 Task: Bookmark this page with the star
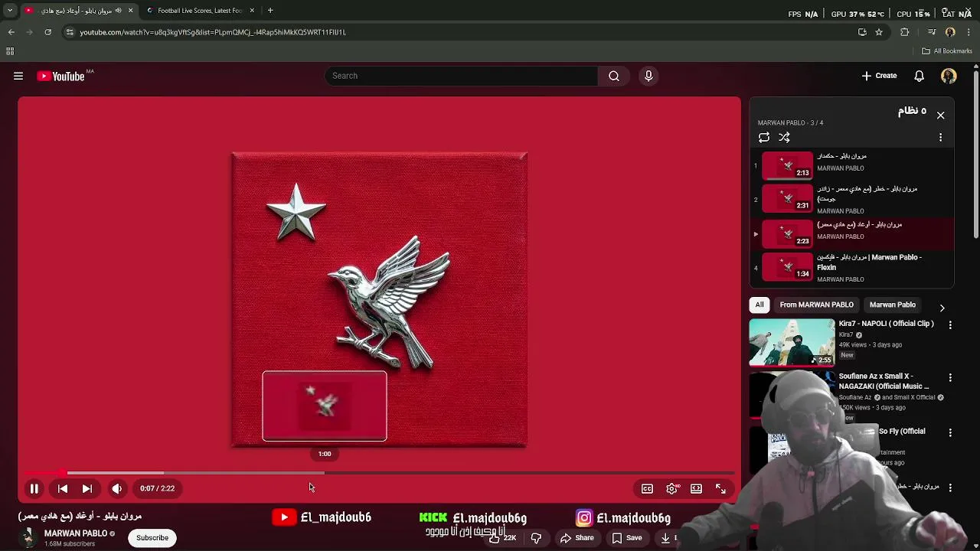(x=879, y=32)
